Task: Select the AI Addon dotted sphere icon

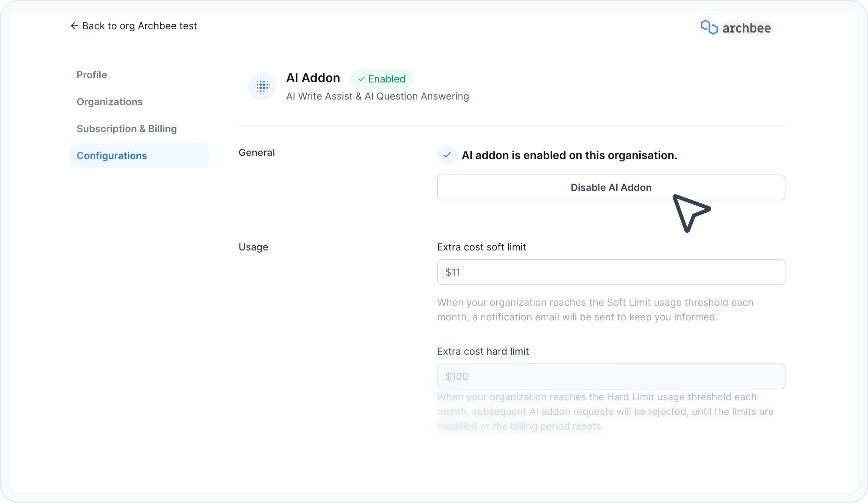Action: [262, 86]
